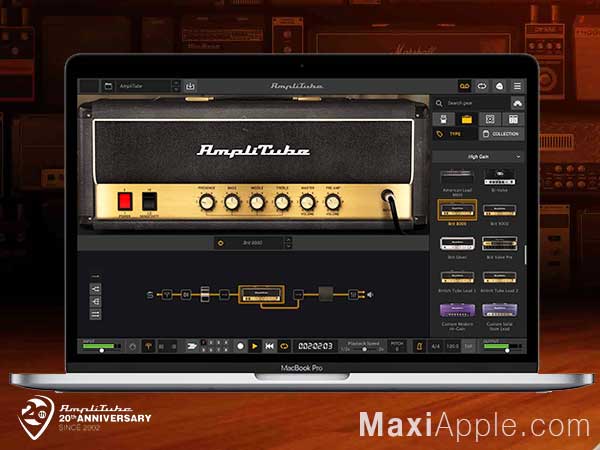The width and height of the screenshot is (600, 450).
Task: Select the cabinet block in signal chain
Action: click(326, 294)
